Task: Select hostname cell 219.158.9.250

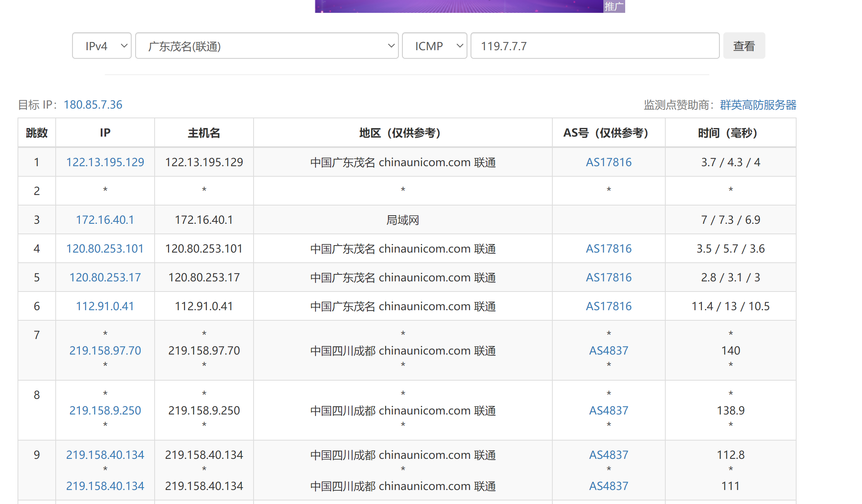Action: [204, 410]
